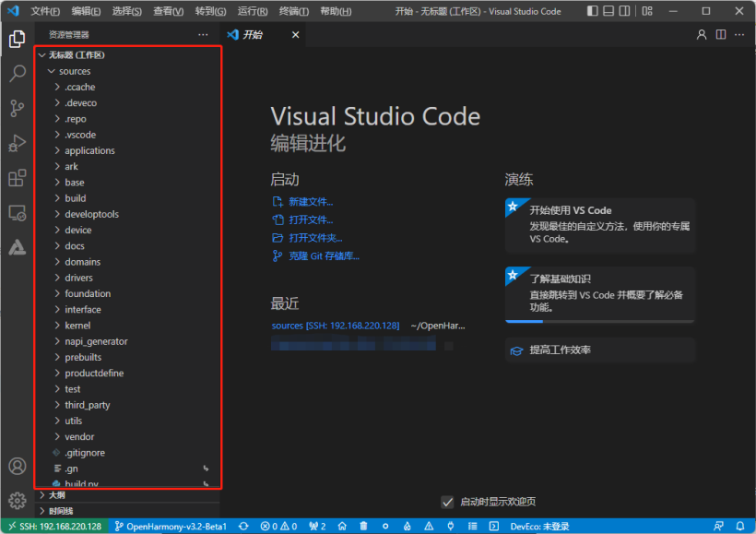Collapse the sources folder
This screenshot has height=534, width=756.
[x=74, y=71]
